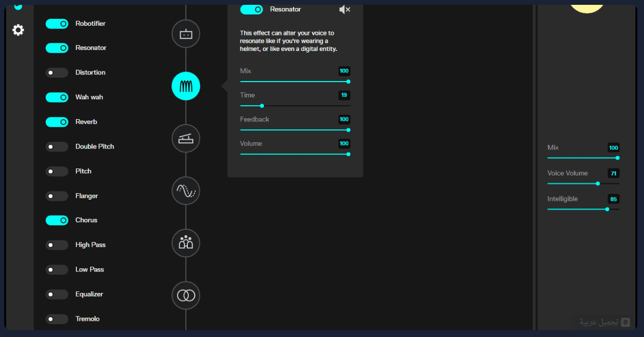This screenshot has height=337, width=644.
Task: Select the highlighted Resonator node icon
Action: pos(186,86)
